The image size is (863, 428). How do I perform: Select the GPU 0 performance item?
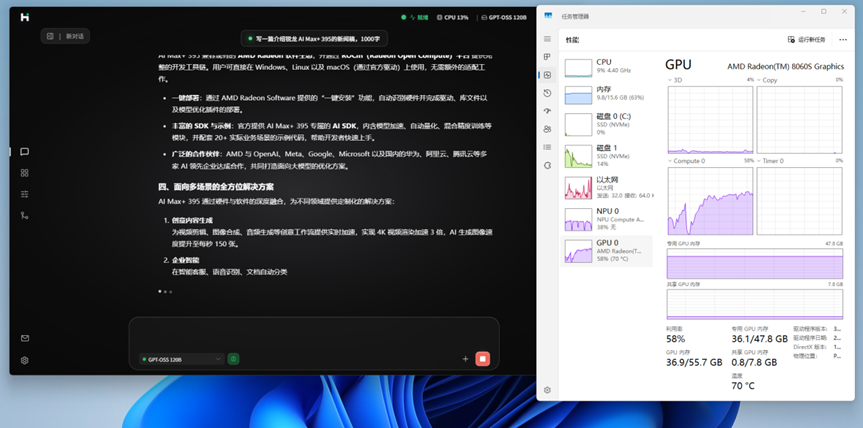(607, 251)
